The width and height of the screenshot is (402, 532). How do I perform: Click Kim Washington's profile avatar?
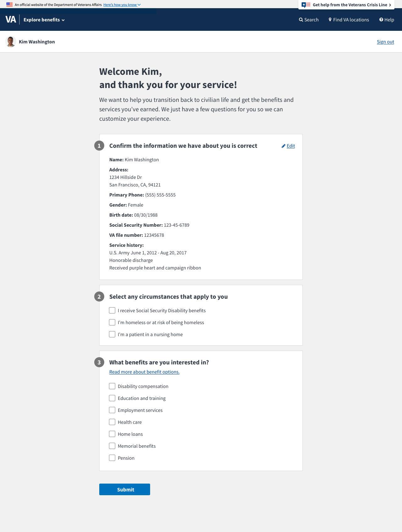point(11,42)
